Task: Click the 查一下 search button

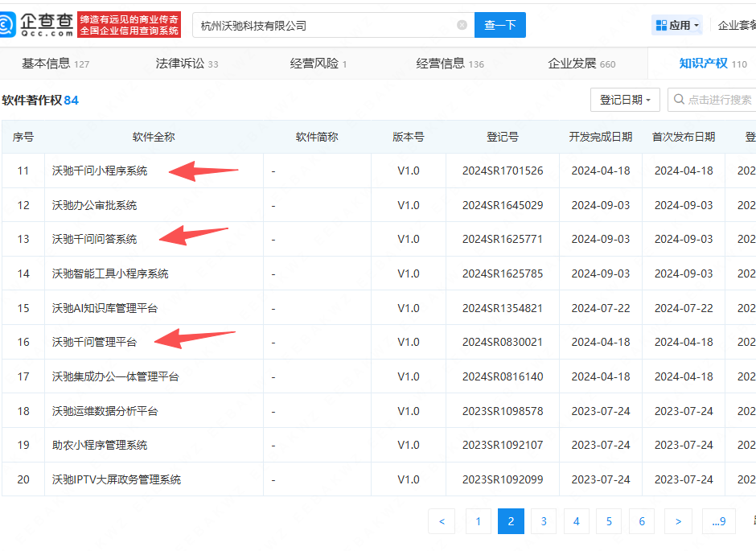Action: point(500,25)
